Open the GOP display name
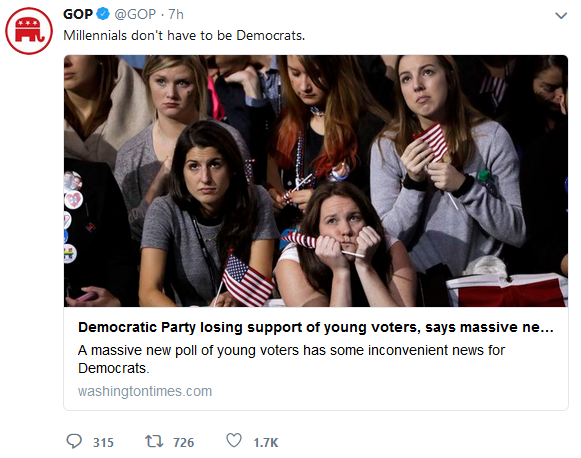581x458 pixels. point(78,14)
